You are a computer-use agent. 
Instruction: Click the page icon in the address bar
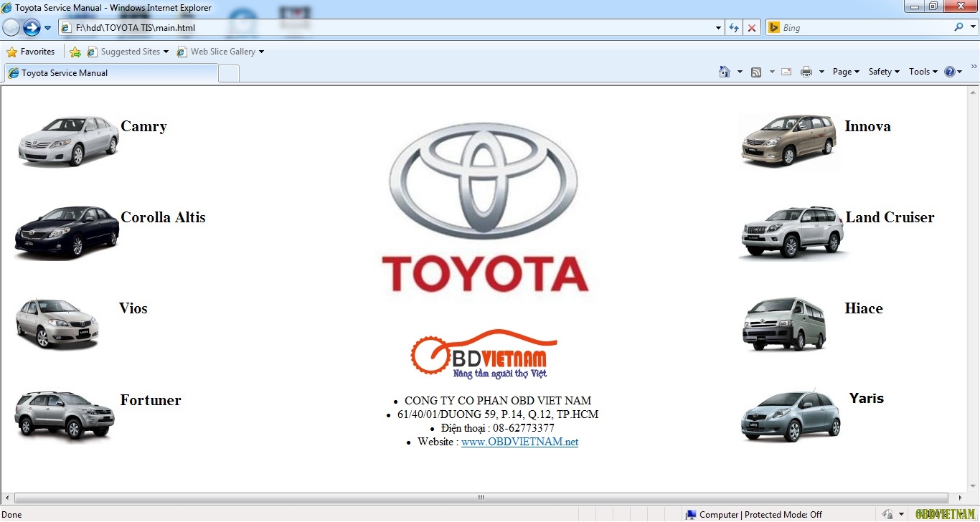[67, 28]
